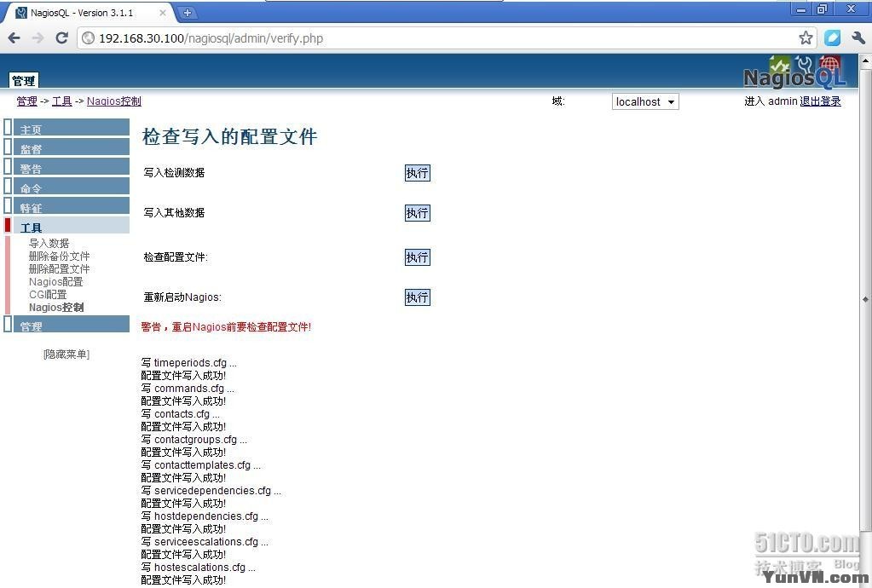
Task: Open the Nagios控制 submenu item
Action: pyautogui.click(x=56, y=308)
